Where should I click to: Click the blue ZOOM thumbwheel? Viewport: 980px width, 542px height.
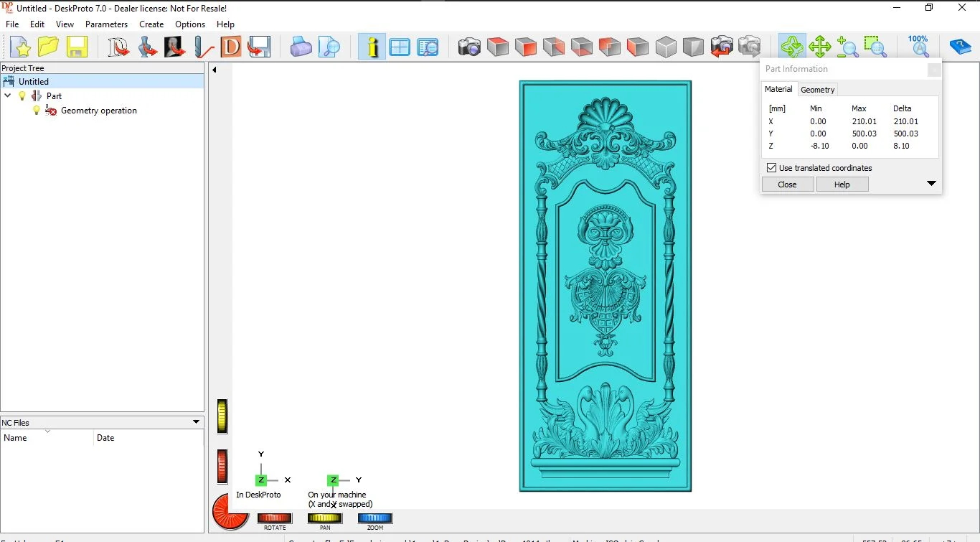(x=375, y=518)
